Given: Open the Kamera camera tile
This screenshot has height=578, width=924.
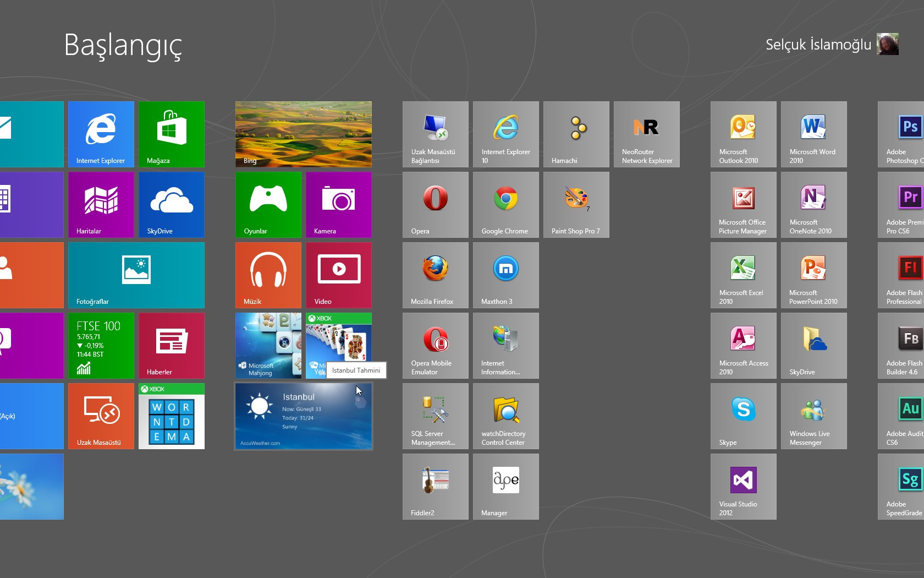Looking at the screenshot, I should [339, 205].
